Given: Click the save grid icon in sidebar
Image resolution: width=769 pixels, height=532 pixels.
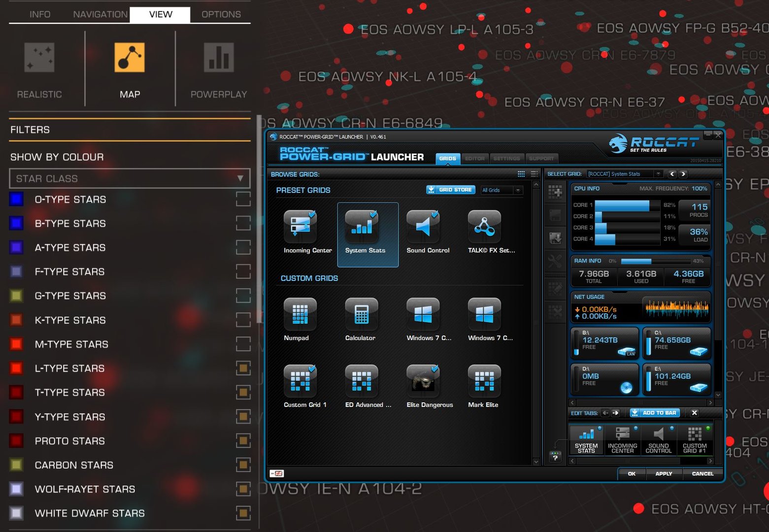Looking at the screenshot, I should point(555,215).
